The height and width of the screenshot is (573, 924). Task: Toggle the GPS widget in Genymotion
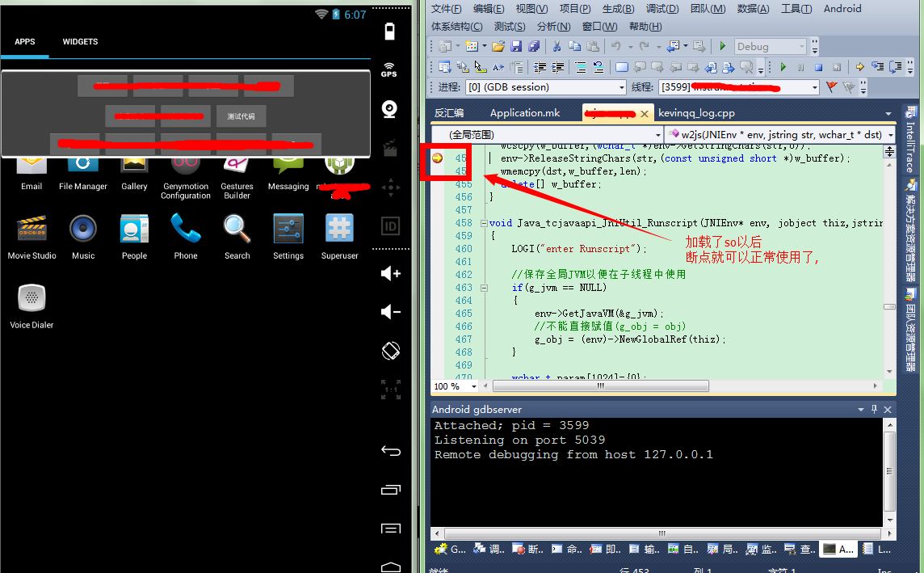click(x=390, y=70)
